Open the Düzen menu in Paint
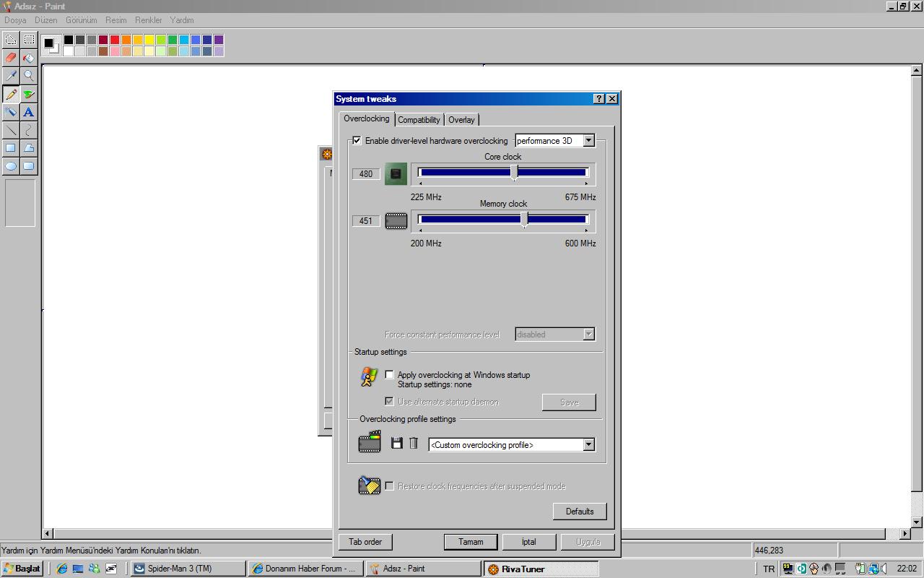 pyautogui.click(x=45, y=20)
